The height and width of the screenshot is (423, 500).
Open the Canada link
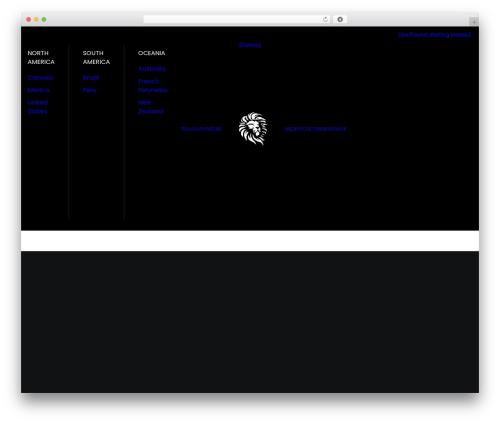(x=40, y=77)
